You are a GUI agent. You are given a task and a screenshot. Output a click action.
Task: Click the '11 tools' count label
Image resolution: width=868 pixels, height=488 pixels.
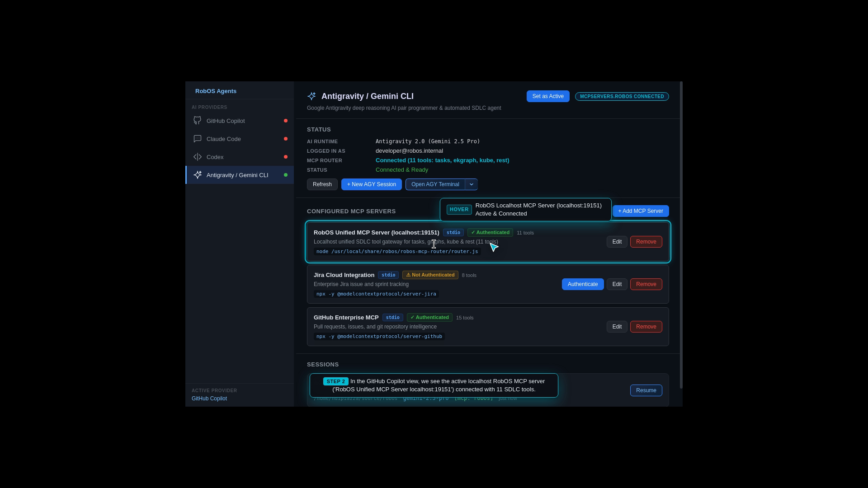click(x=525, y=233)
